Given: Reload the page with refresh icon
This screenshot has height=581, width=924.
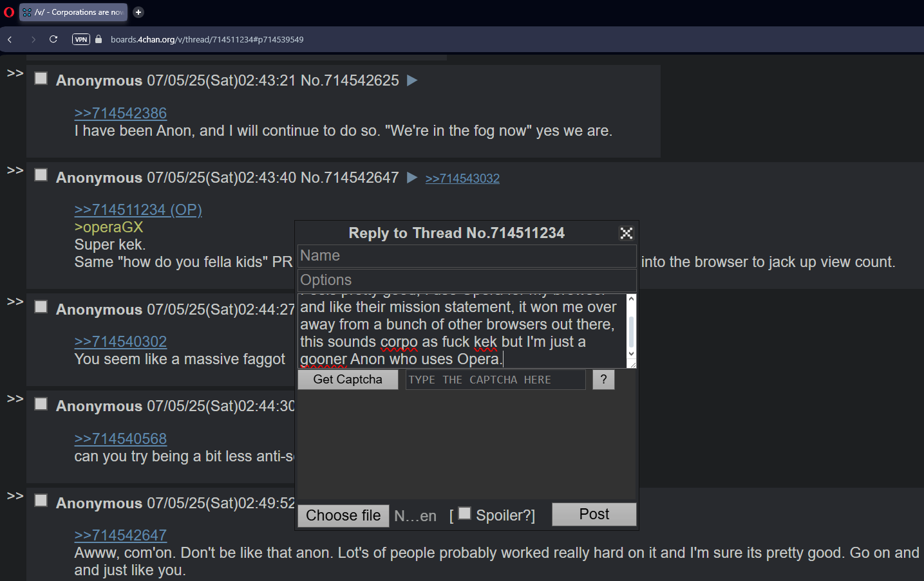Looking at the screenshot, I should click(x=53, y=39).
